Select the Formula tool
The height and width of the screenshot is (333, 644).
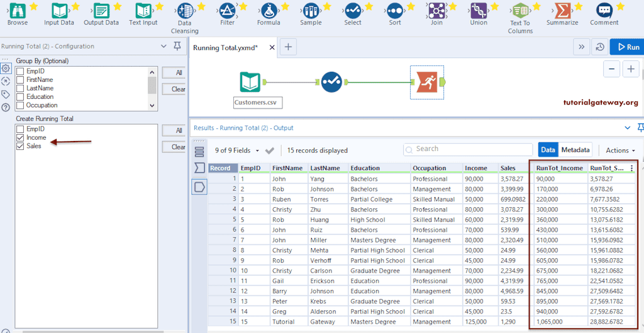click(269, 10)
